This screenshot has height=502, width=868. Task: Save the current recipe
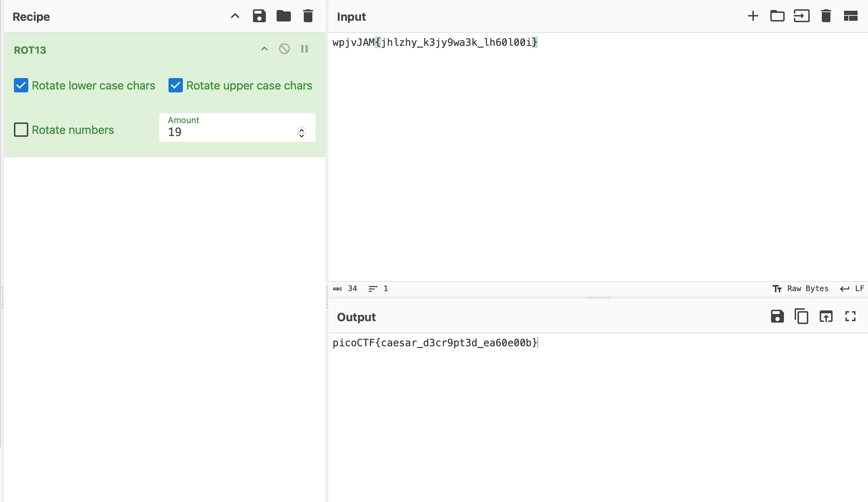tap(259, 16)
